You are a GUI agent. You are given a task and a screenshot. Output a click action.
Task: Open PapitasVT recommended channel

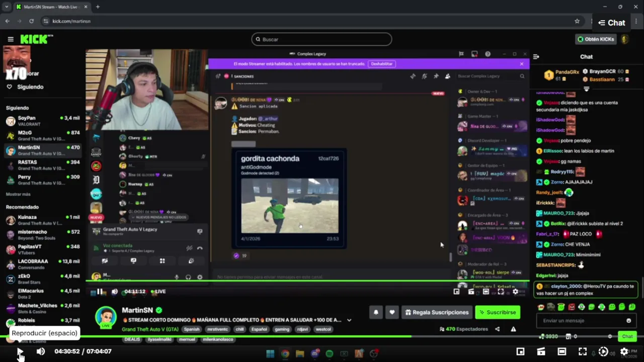coord(43,249)
